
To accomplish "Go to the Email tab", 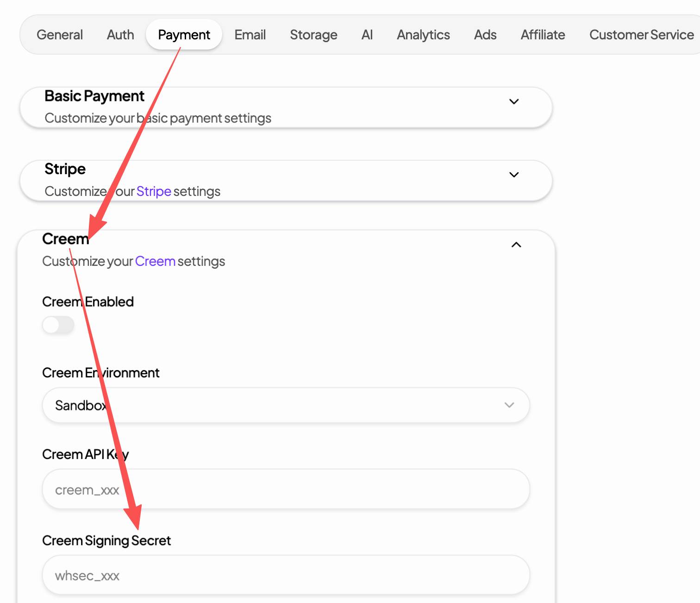I will [250, 35].
